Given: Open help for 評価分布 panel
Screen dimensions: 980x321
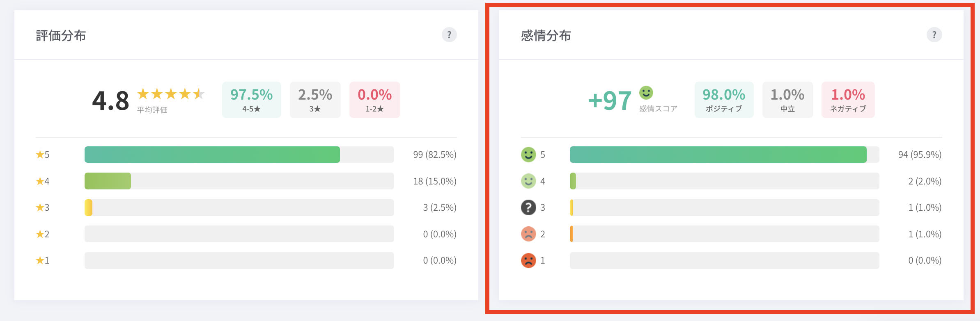Looking at the screenshot, I should click(449, 35).
